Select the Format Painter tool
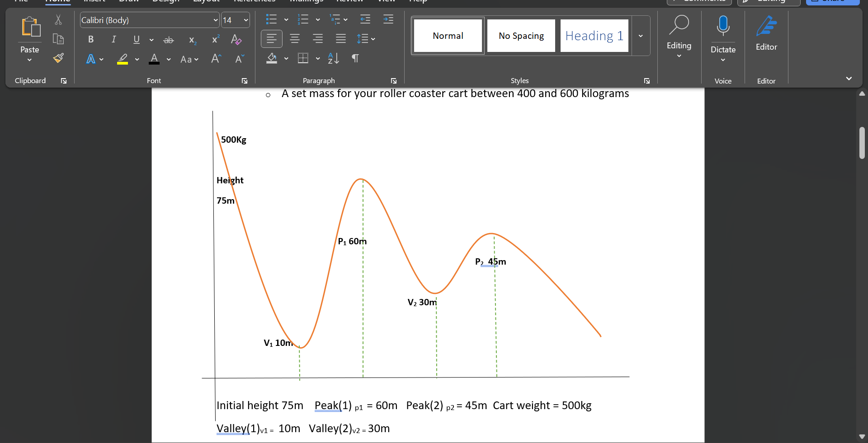 point(58,58)
